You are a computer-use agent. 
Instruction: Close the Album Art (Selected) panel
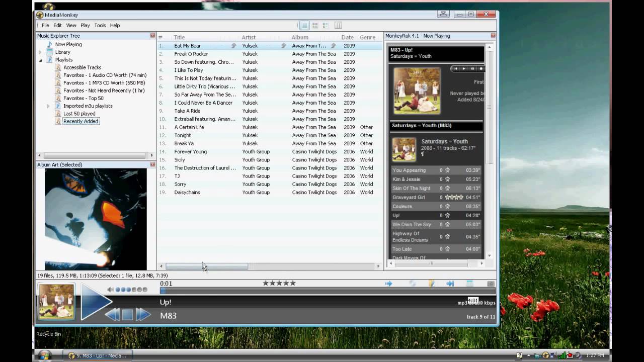coord(152,164)
